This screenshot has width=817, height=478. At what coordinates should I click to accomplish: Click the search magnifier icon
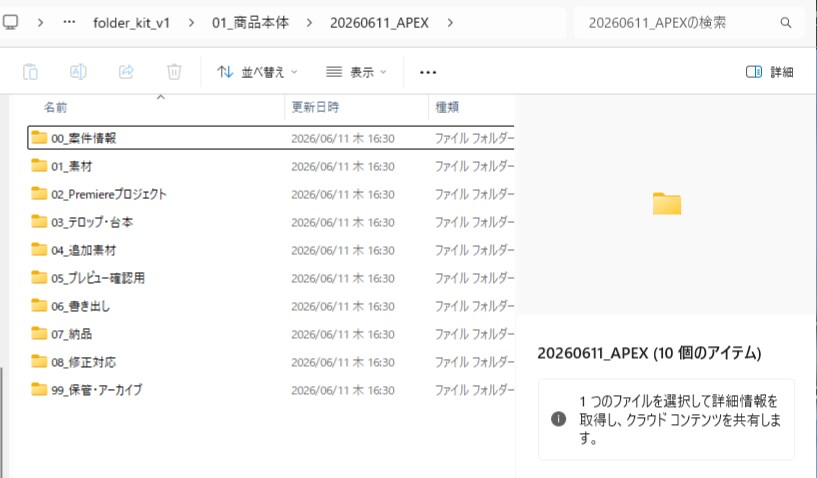coord(786,22)
